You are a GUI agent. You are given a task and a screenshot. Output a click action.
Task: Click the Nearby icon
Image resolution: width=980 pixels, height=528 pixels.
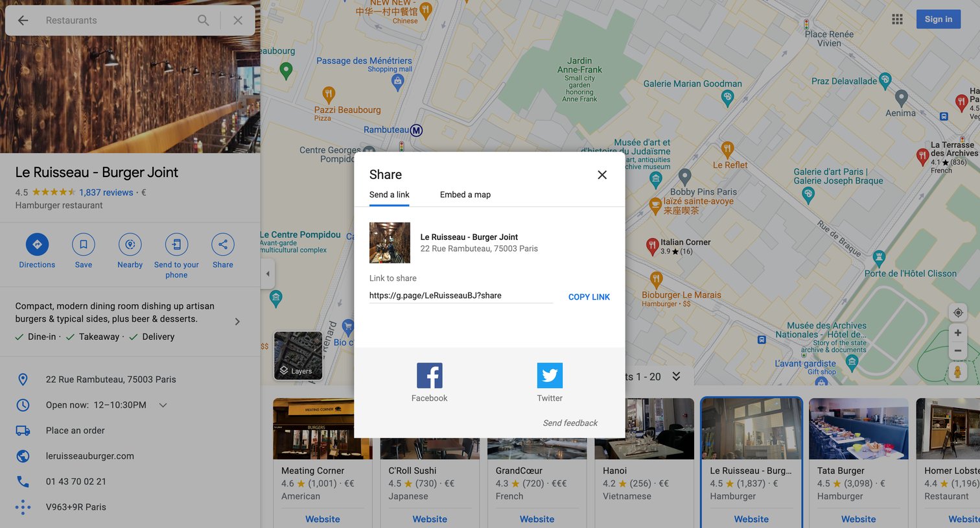coord(130,245)
